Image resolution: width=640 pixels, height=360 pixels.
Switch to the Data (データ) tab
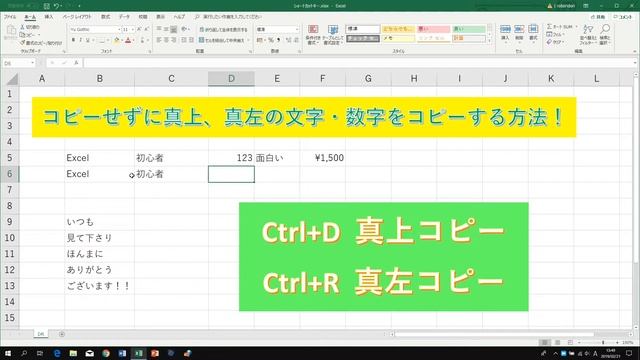(x=124, y=17)
